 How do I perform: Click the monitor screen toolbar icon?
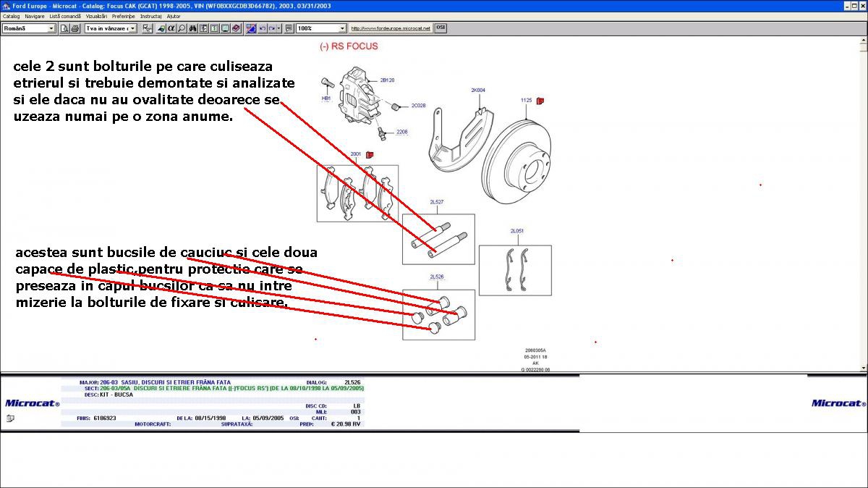click(x=225, y=28)
